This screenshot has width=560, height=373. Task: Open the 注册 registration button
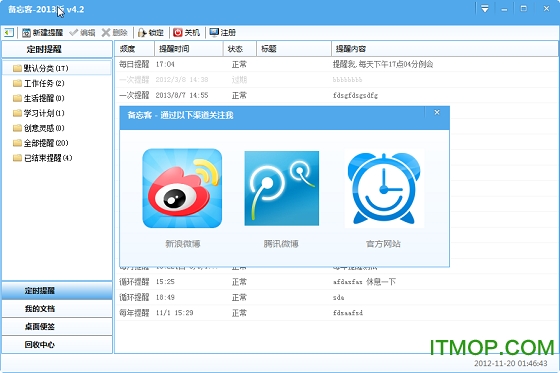tap(222, 33)
